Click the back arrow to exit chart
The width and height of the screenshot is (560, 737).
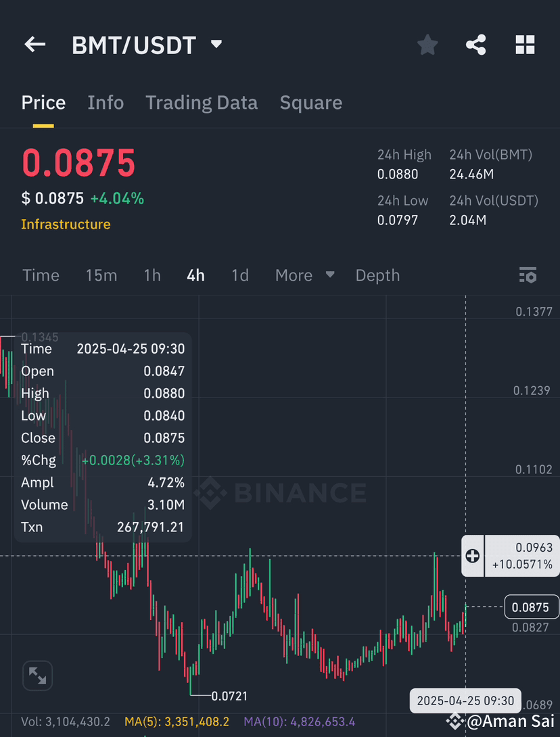pyautogui.click(x=34, y=44)
